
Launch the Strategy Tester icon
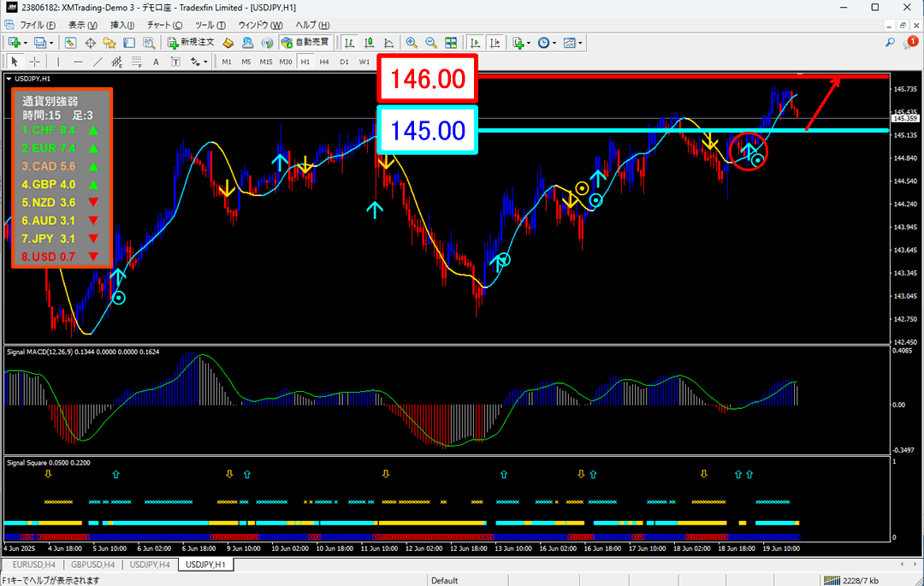tap(149, 43)
